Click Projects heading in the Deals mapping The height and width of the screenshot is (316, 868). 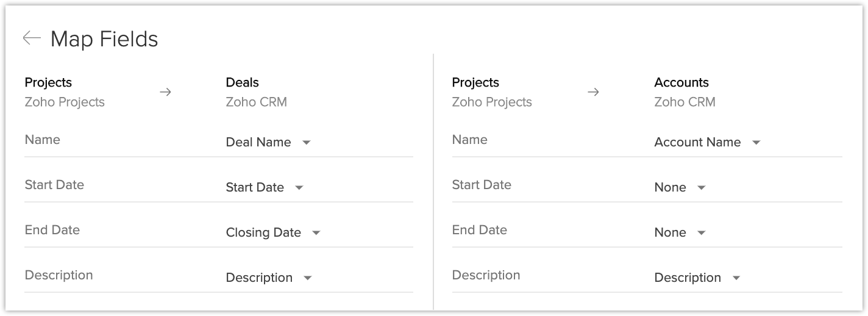pyautogui.click(x=48, y=82)
